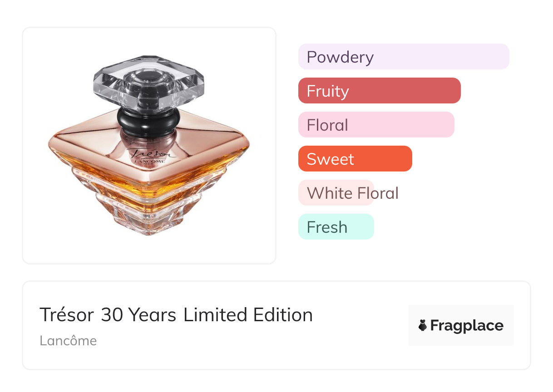Click the word Fruity inside red bar
The width and height of the screenshot is (553, 392).
pyautogui.click(x=327, y=91)
